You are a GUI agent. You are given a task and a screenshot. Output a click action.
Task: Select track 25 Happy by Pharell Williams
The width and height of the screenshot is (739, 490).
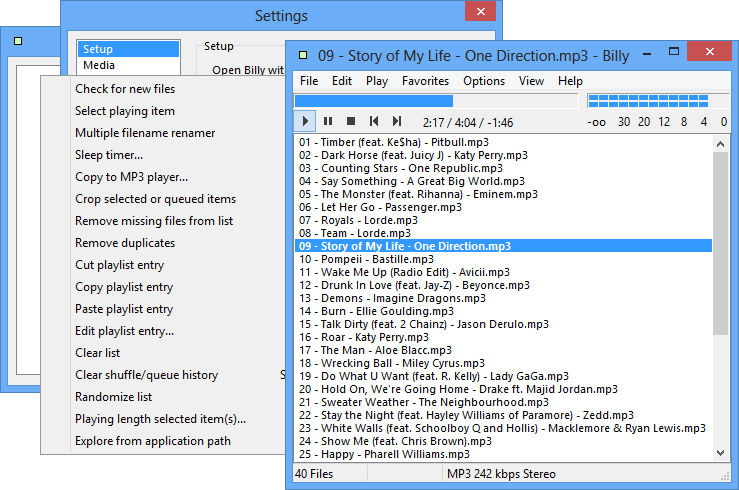click(x=503, y=454)
